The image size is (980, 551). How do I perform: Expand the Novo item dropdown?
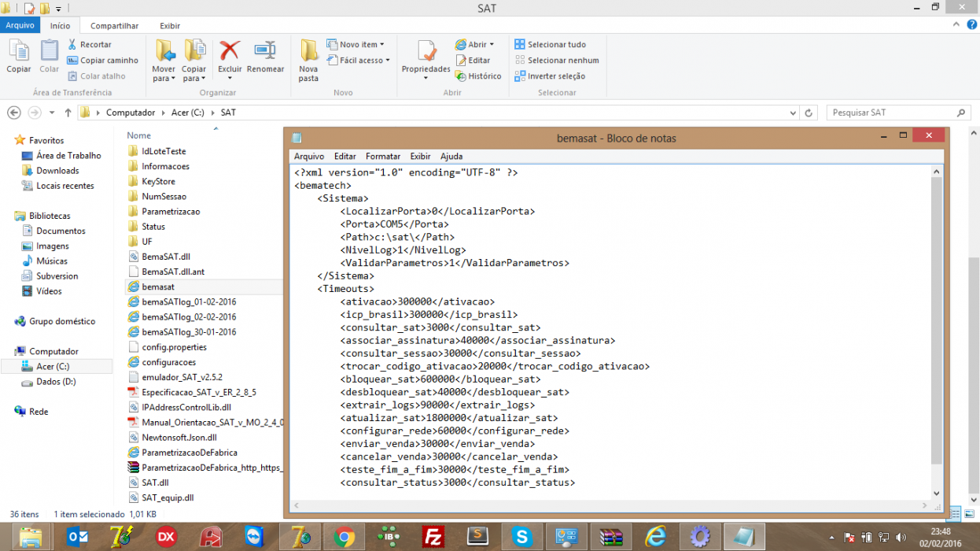pyautogui.click(x=357, y=45)
